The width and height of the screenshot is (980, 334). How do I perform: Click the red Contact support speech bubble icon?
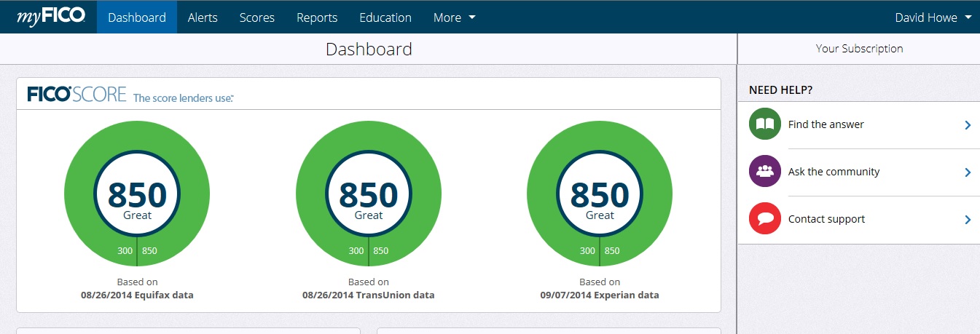764,219
